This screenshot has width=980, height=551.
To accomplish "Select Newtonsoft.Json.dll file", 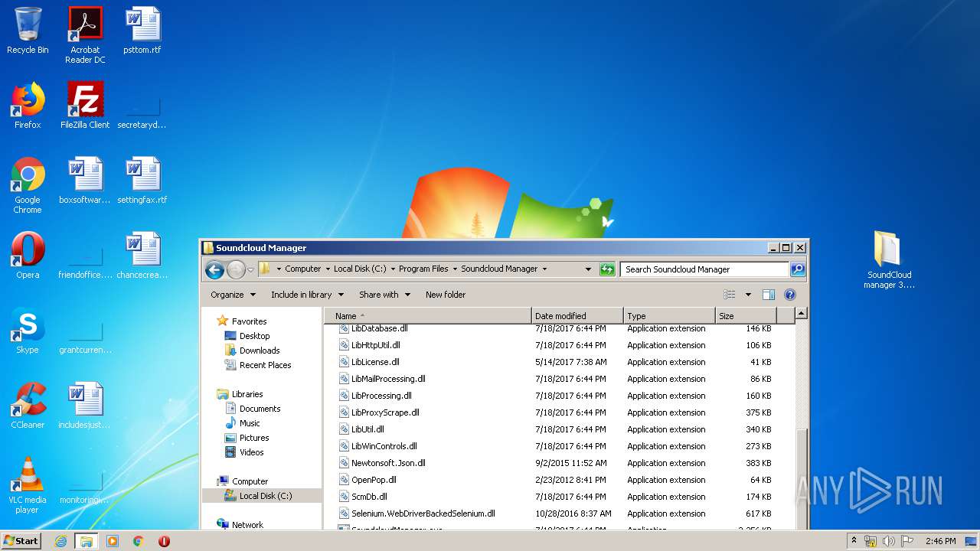I will pyautogui.click(x=388, y=463).
